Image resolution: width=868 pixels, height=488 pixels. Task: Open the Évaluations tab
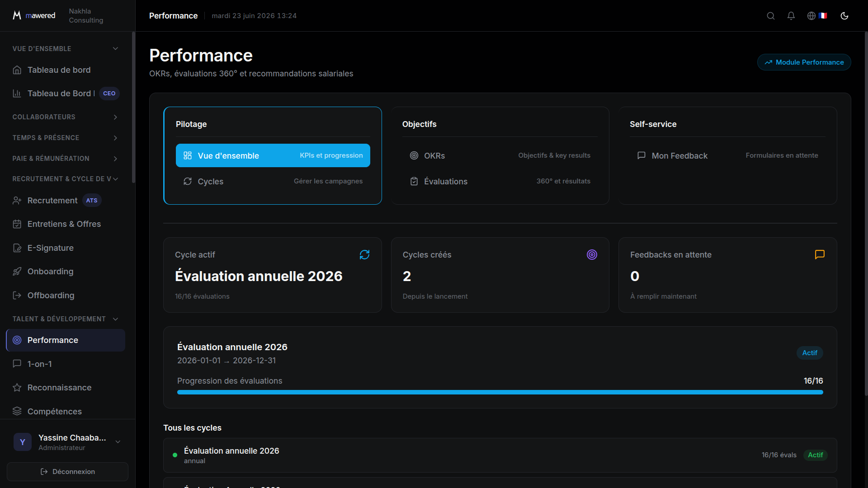(x=500, y=181)
